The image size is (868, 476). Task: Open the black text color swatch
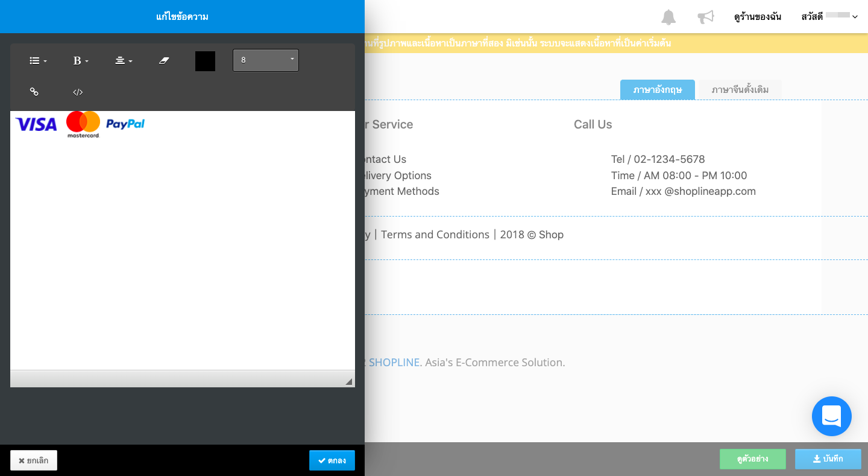205,61
